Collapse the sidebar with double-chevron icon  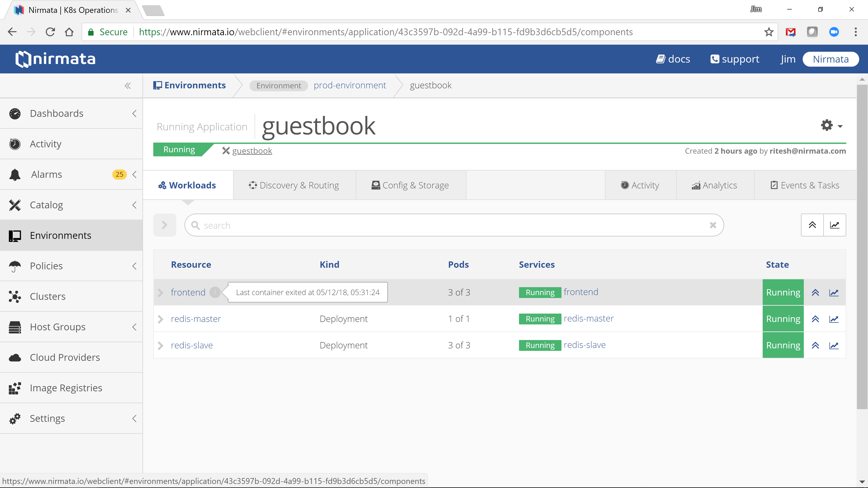pyautogui.click(x=128, y=86)
